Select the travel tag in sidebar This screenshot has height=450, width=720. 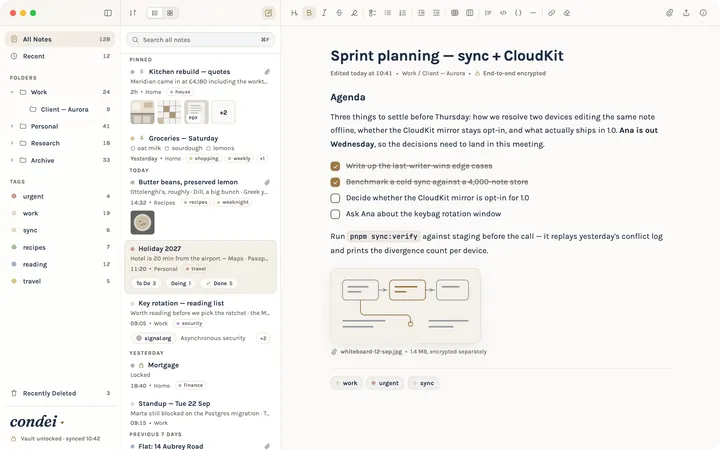point(60,281)
